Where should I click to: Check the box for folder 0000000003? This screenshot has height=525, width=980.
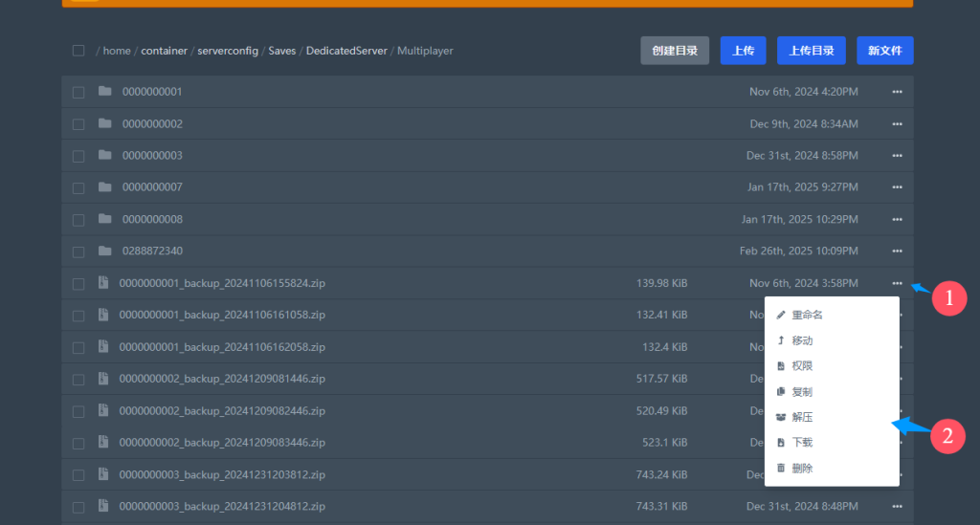point(78,156)
